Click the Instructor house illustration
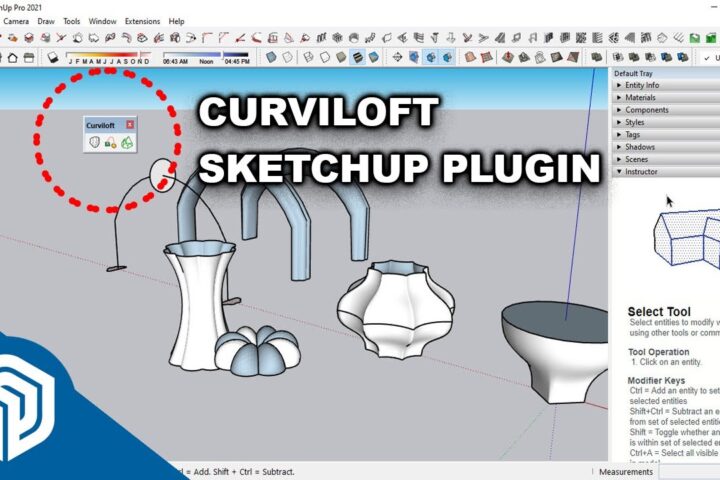720x480 pixels. pyautogui.click(x=686, y=237)
